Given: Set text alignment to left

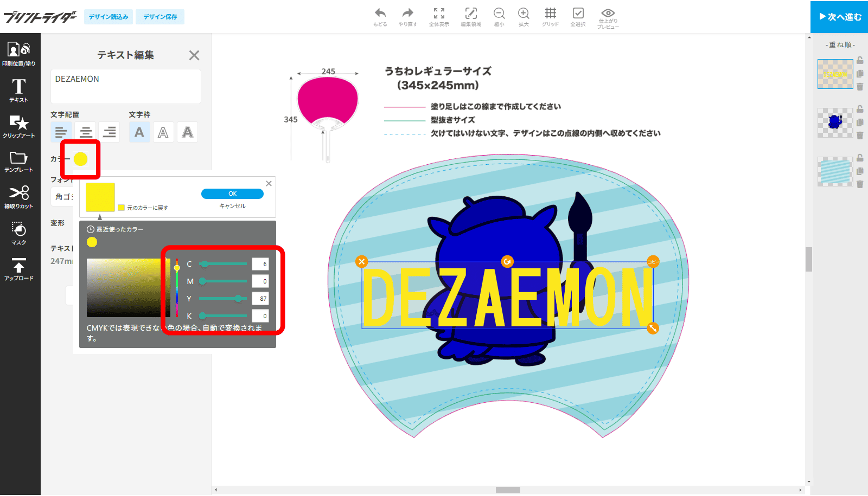Looking at the screenshot, I should [61, 132].
